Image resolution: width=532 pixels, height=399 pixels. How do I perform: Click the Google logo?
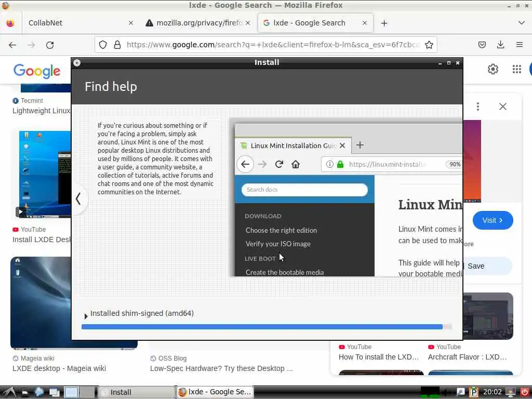(37, 71)
